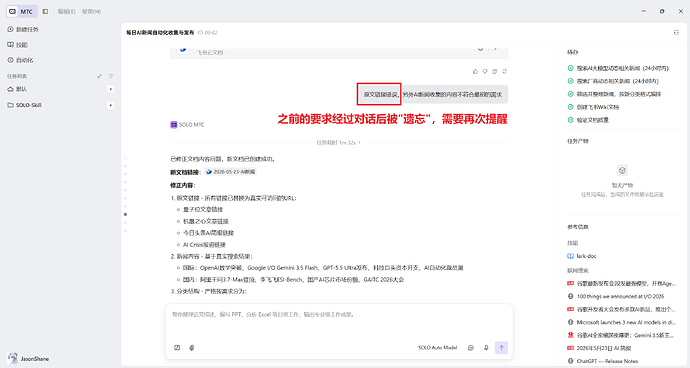The height and width of the screenshot is (368, 690).
Task: Copy the reply with the copy icon
Action: click(494, 71)
